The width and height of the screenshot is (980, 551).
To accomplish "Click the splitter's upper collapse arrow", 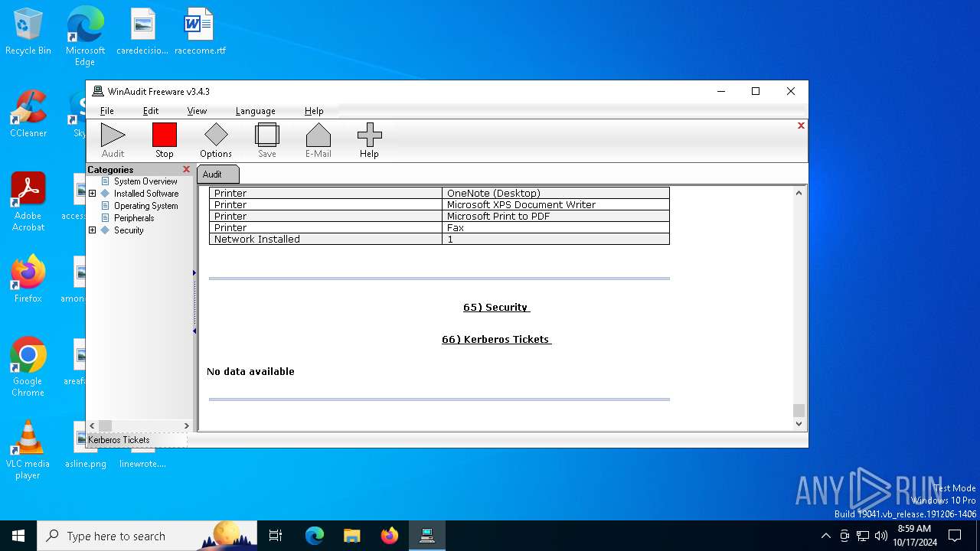I will pyautogui.click(x=194, y=273).
